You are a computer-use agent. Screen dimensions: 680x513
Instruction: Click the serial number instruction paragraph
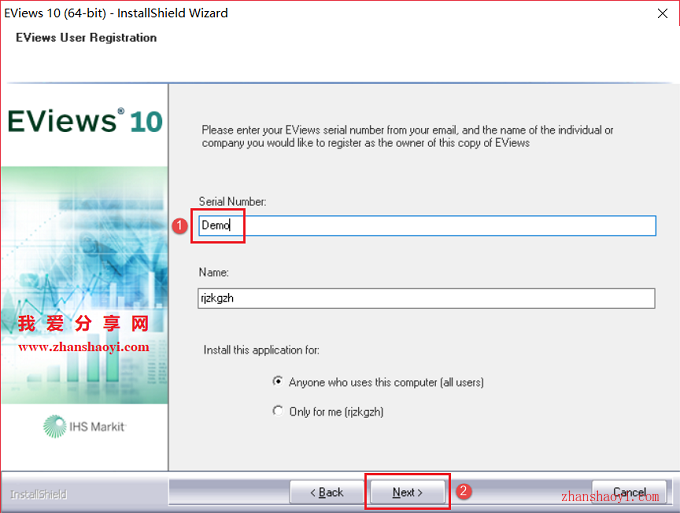[x=407, y=136]
